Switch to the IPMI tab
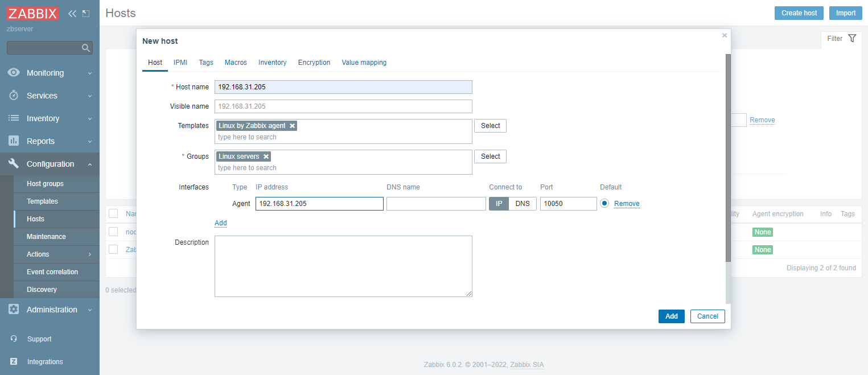This screenshot has width=868, height=375. (x=180, y=63)
